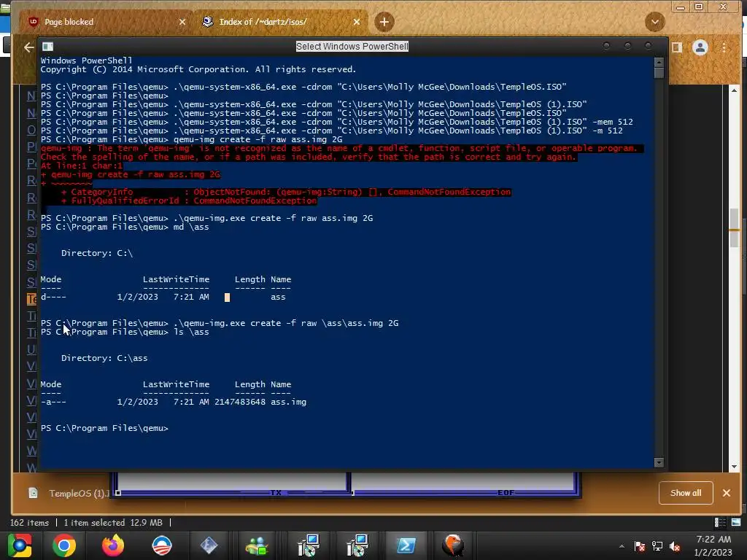Click the md \ass command line

click(125, 227)
